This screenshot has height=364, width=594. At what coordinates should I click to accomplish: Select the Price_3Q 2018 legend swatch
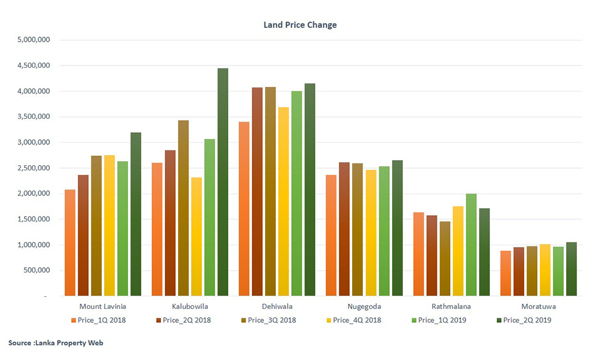pyautogui.click(x=243, y=320)
